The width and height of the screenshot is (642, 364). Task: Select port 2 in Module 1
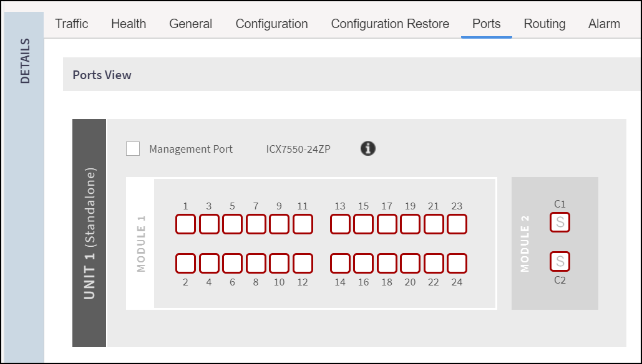click(x=185, y=264)
